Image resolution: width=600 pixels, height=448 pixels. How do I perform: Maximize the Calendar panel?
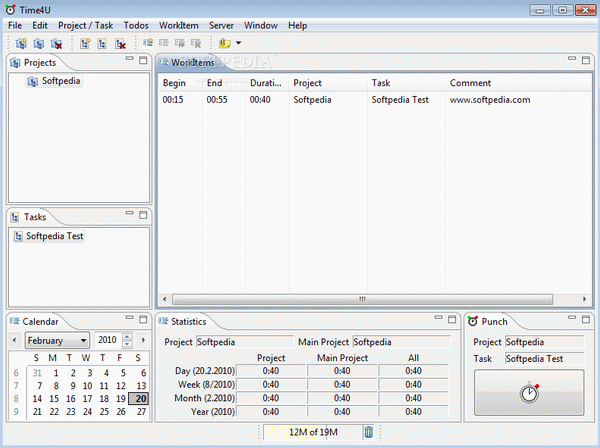coord(143,319)
